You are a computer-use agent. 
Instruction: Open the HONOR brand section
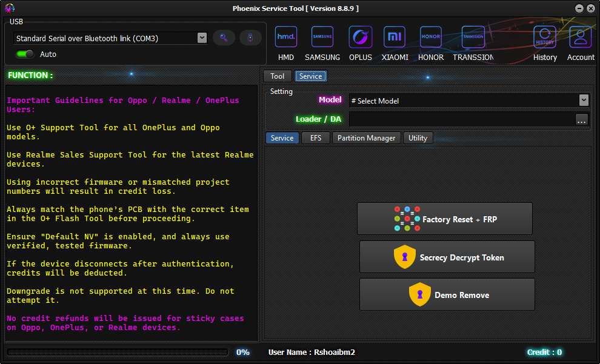point(431,43)
